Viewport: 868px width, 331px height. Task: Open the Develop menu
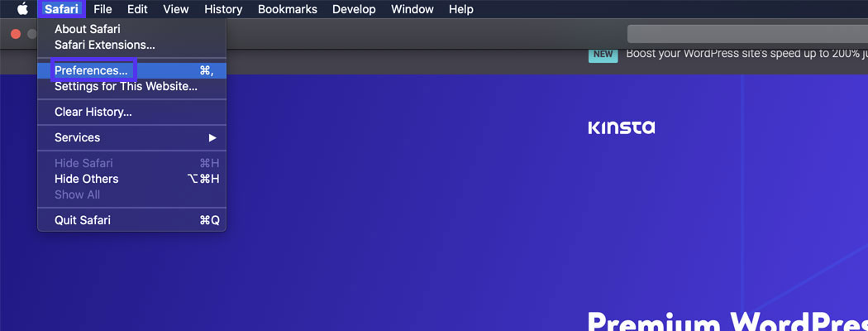354,9
